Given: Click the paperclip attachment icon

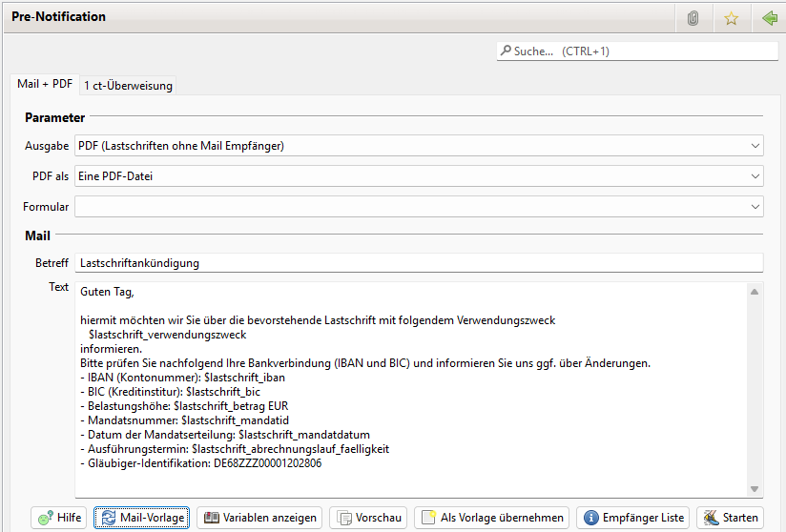Looking at the screenshot, I should click(693, 18).
